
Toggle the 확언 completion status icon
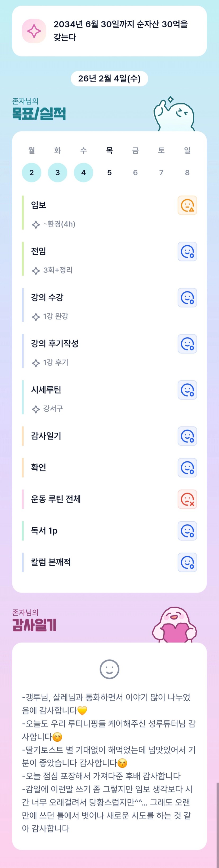pos(187,468)
